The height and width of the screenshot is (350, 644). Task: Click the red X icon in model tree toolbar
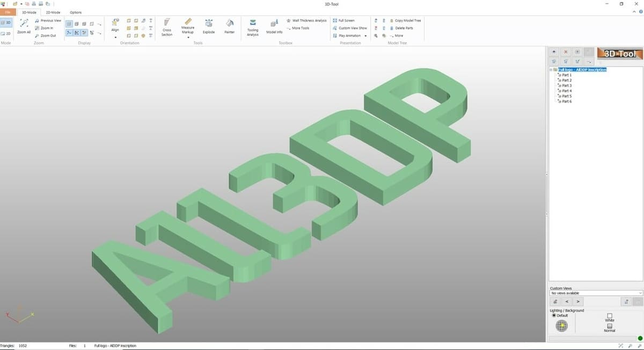566,52
